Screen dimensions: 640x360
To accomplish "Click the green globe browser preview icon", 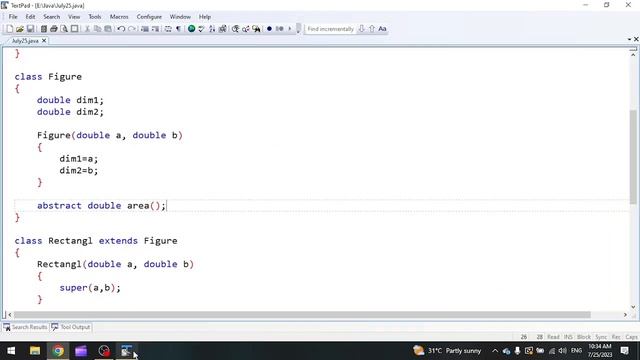I will [x=191, y=29].
